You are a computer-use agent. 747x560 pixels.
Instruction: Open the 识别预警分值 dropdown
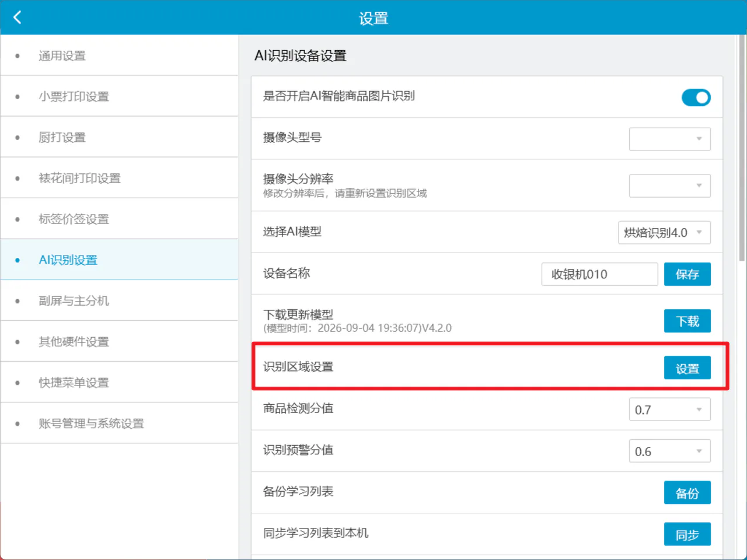point(669,451)
